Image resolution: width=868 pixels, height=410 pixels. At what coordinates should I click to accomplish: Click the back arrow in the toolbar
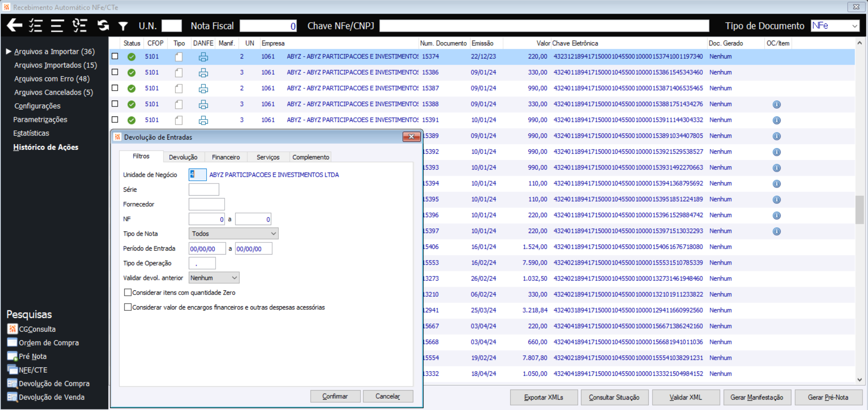coord(14,25)
